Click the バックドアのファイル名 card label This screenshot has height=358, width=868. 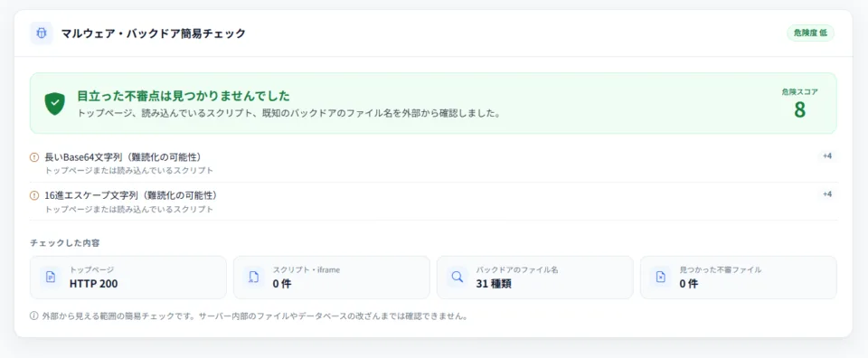(x=517, y=270)
